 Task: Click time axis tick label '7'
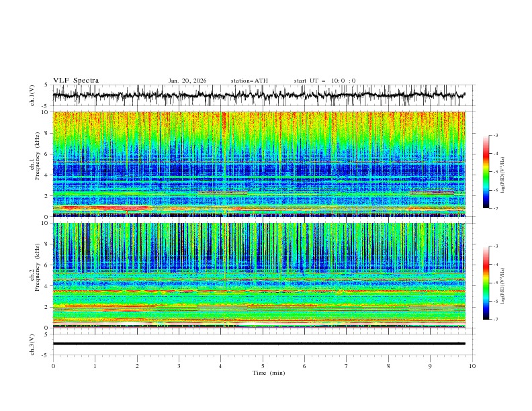pos(347,366)
